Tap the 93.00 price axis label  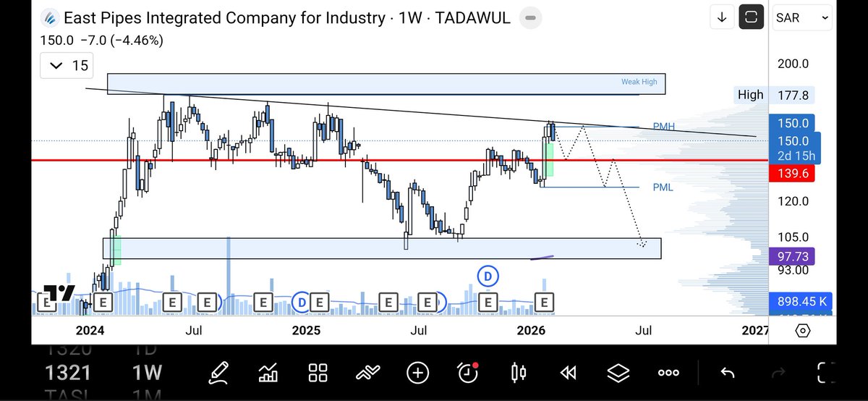(x=793, y=269)
